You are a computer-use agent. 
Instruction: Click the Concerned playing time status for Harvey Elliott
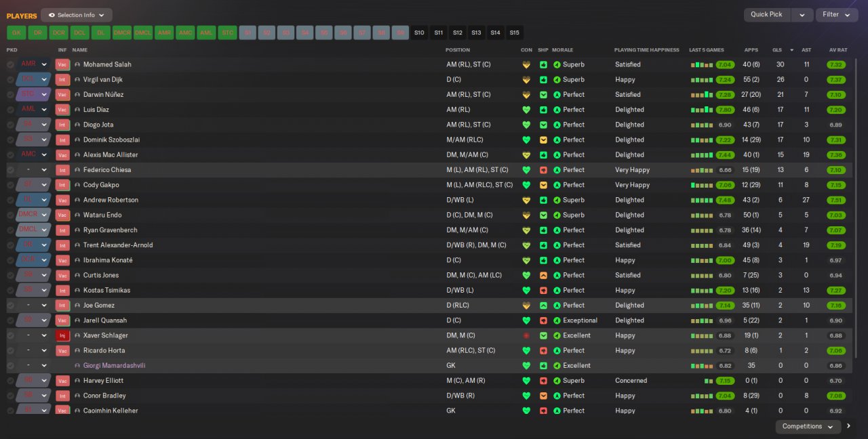pos(631,381)
